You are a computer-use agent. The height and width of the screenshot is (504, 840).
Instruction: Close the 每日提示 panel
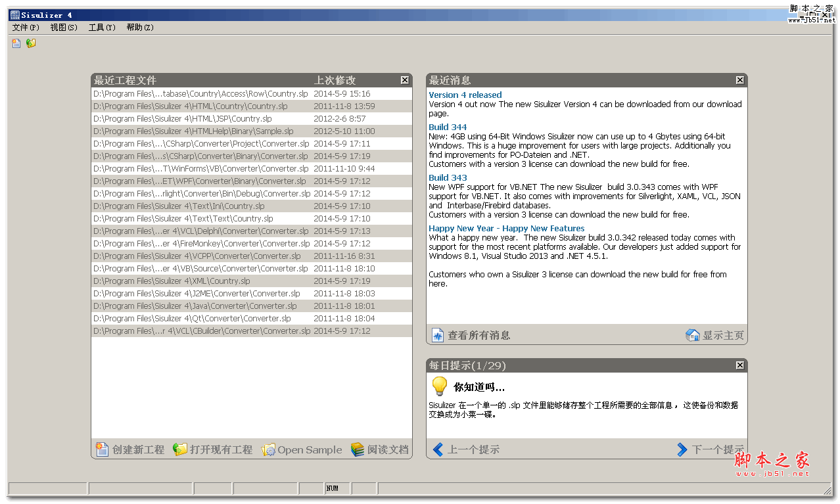[x=740, y=365]
